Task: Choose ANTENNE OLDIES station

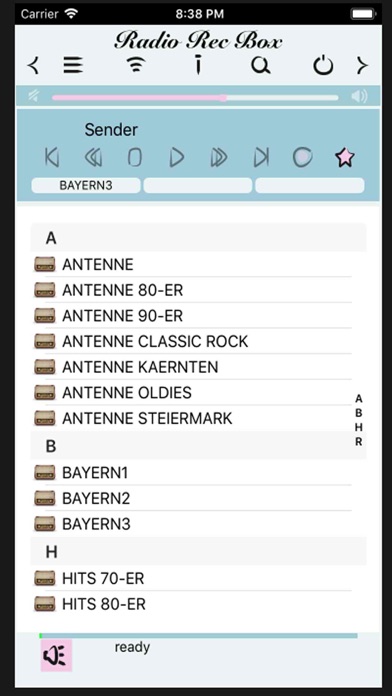Action: tap(198, 393)
